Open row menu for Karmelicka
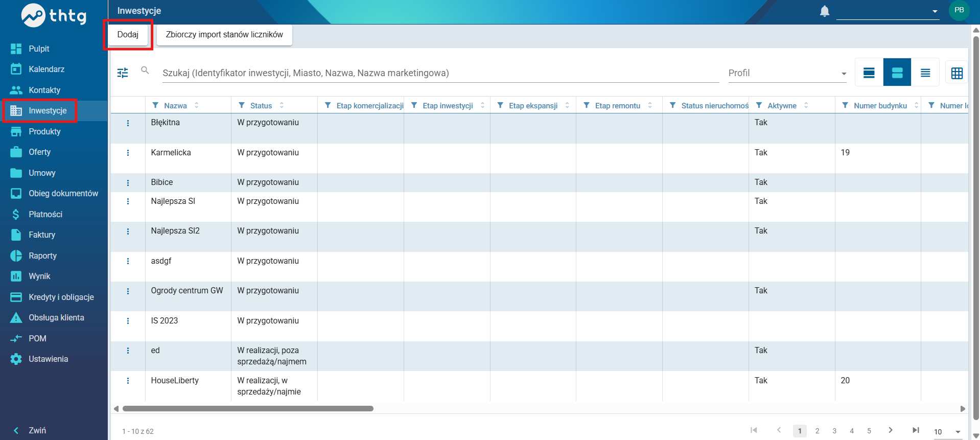Image resolution: width=980 pixels, height=440 pixels. click(x=128, y=153)
